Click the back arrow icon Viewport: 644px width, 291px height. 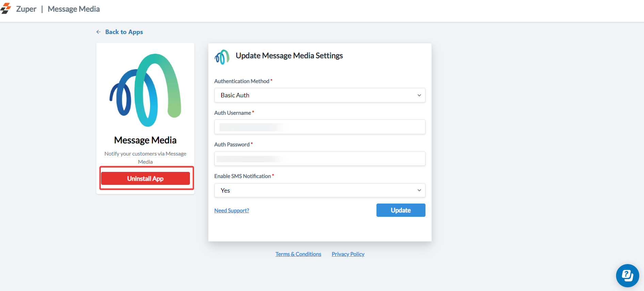(98, 32)
